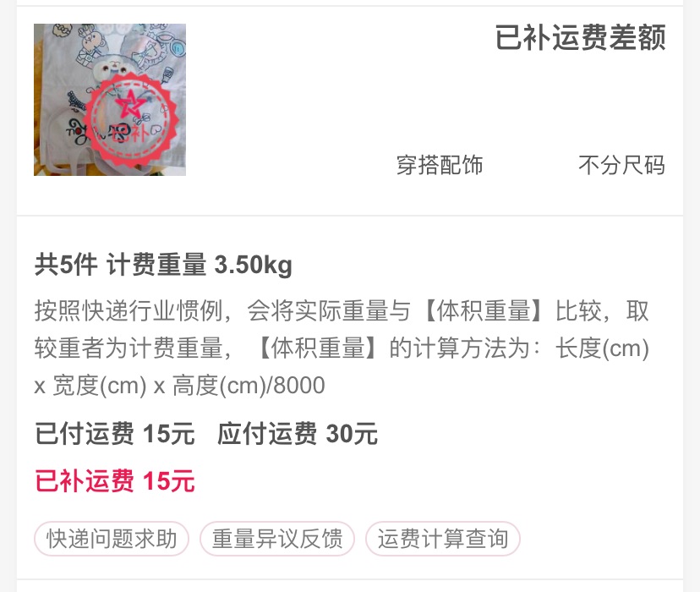Tap 【体积重量】 before 的计算方法为

point(319,348)
